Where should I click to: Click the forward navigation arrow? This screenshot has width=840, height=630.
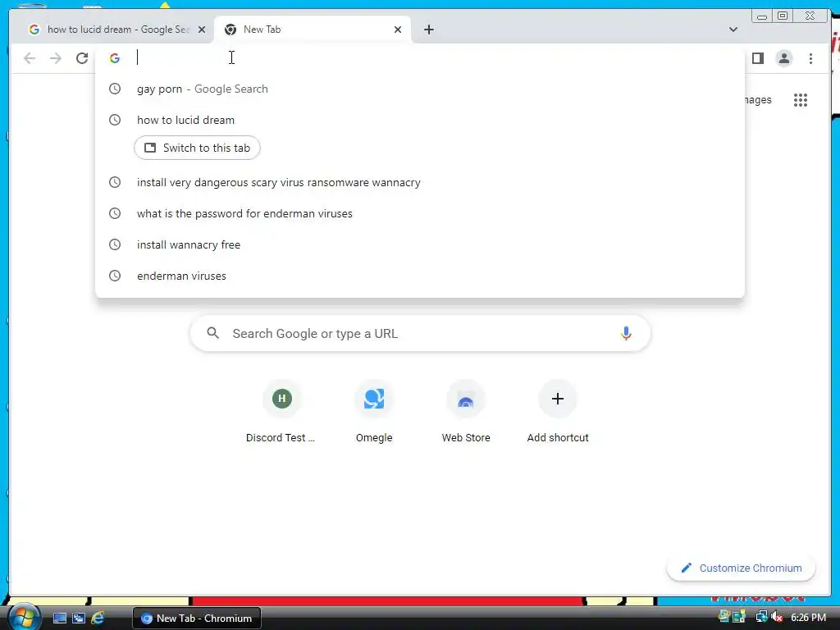56,58
